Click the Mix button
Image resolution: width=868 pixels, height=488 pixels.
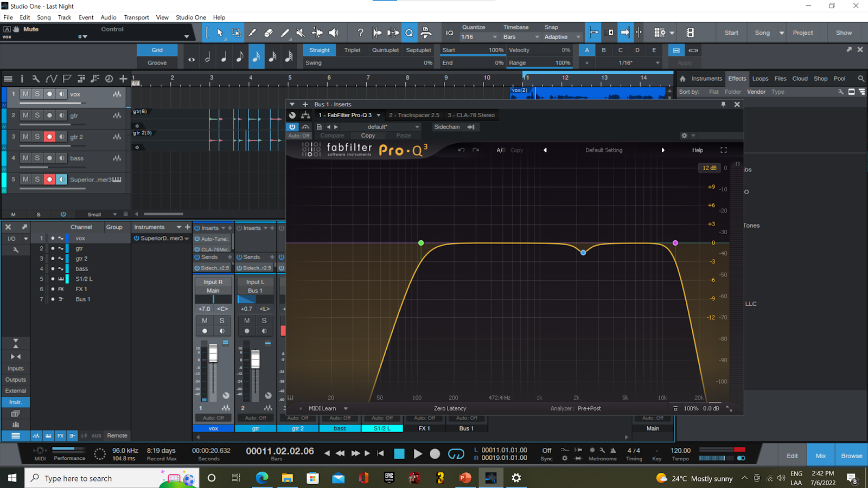[821, 456]
